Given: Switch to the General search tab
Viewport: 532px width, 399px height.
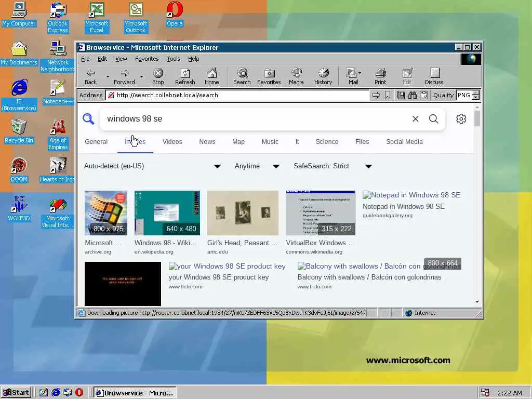Looking at the screenshot, I should 96,142.
